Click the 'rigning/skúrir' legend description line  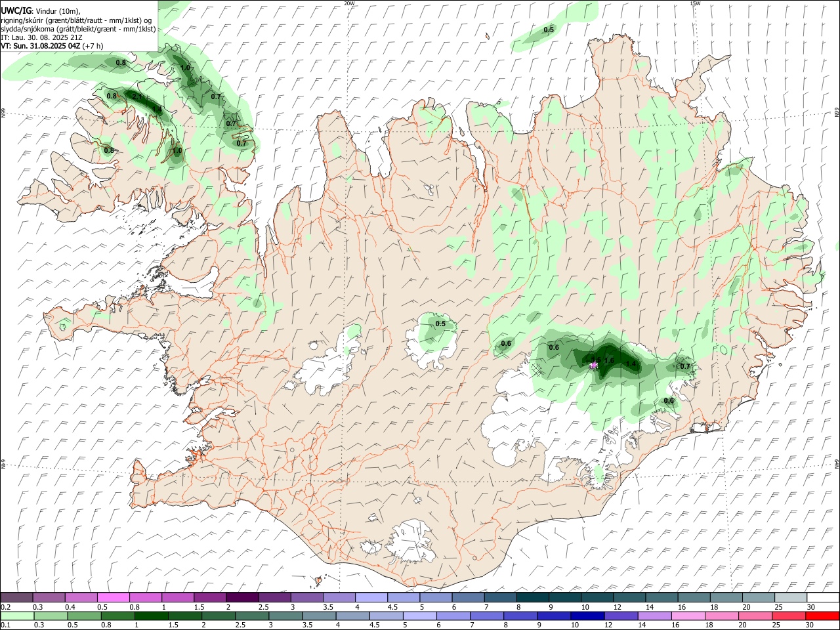click(76, 20)
